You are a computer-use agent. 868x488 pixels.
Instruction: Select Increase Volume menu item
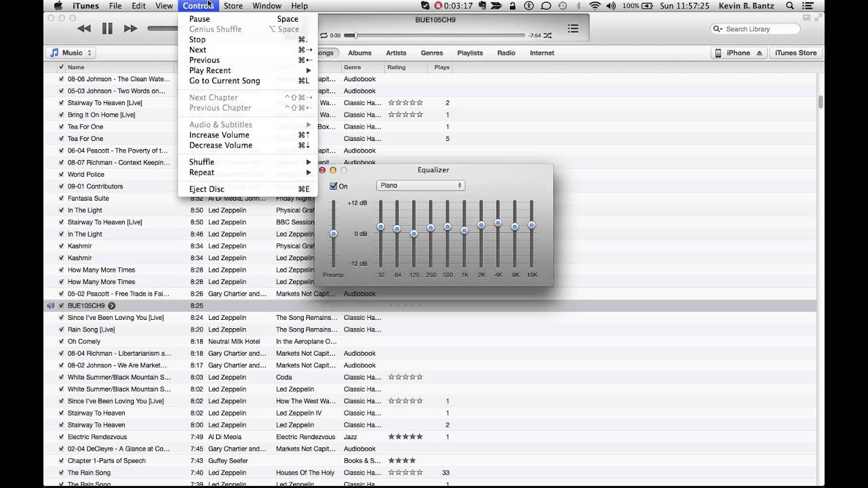point(248,135)
